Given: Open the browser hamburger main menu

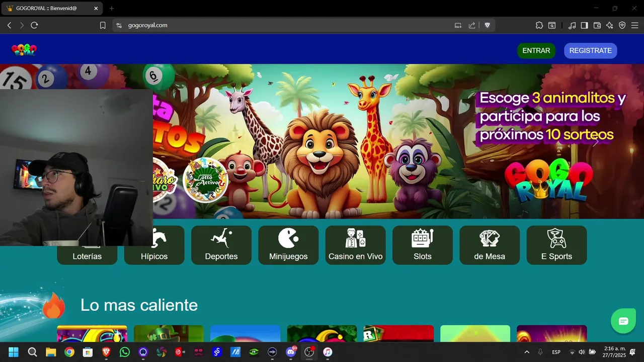Looking at the screenshot, I should click(x=635, y=25).
